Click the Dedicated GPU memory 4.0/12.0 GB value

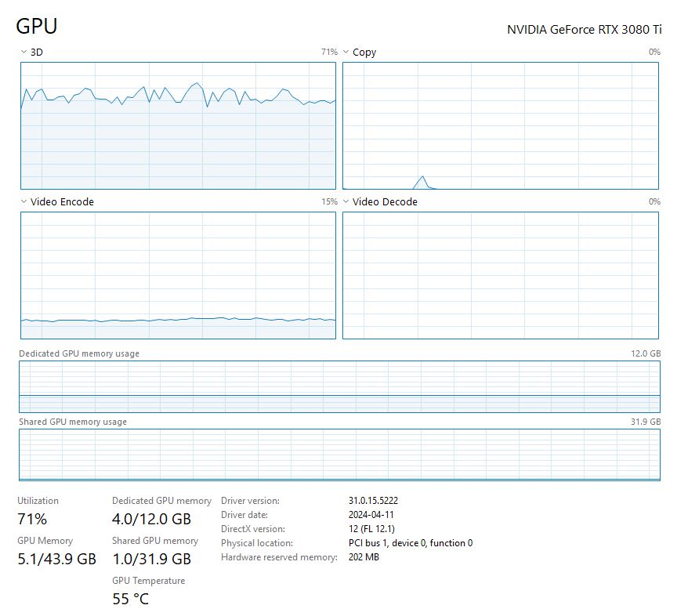coord(151,519)
